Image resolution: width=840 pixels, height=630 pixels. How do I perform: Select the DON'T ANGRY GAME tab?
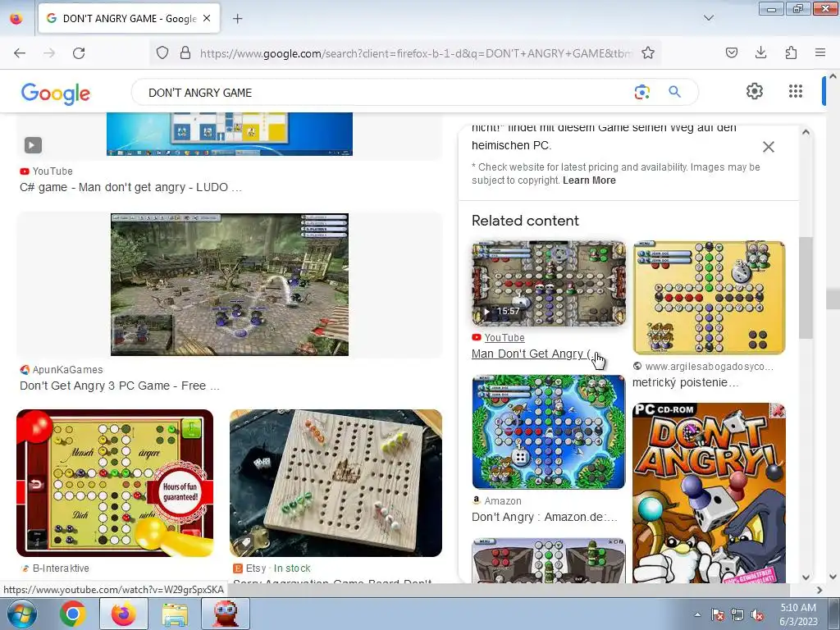point(129,18)
